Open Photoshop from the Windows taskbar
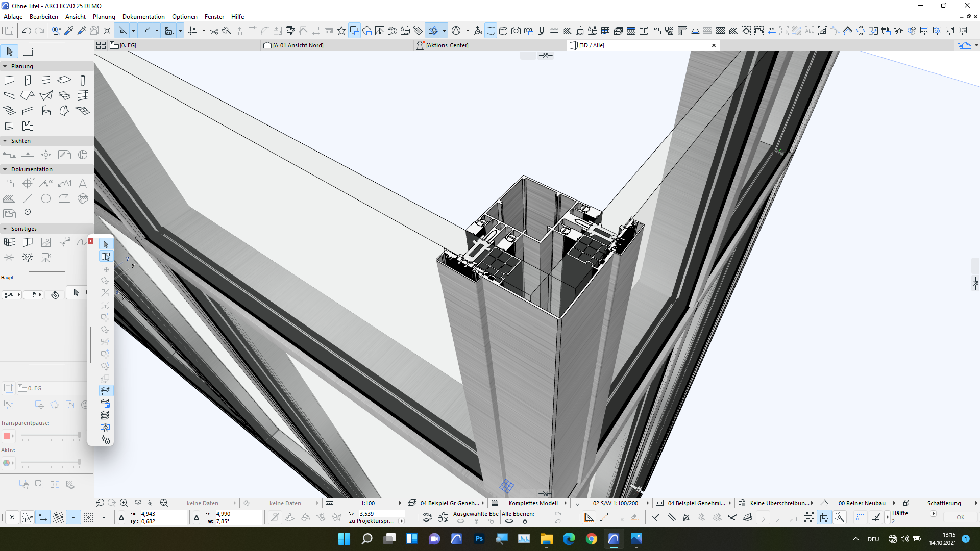The width and height of the screenshot is (980, 551). [x=479, y=539]
